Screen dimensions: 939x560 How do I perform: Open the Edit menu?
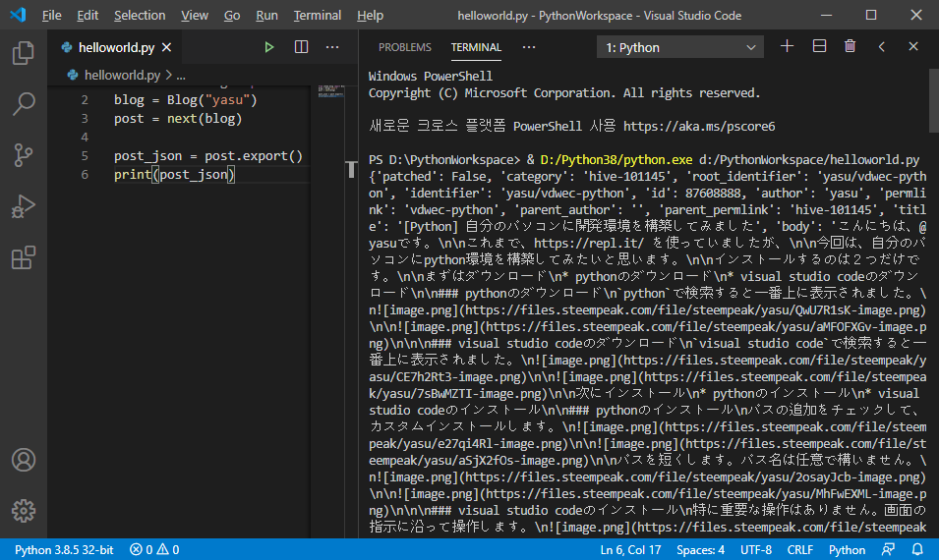point(88,15)
